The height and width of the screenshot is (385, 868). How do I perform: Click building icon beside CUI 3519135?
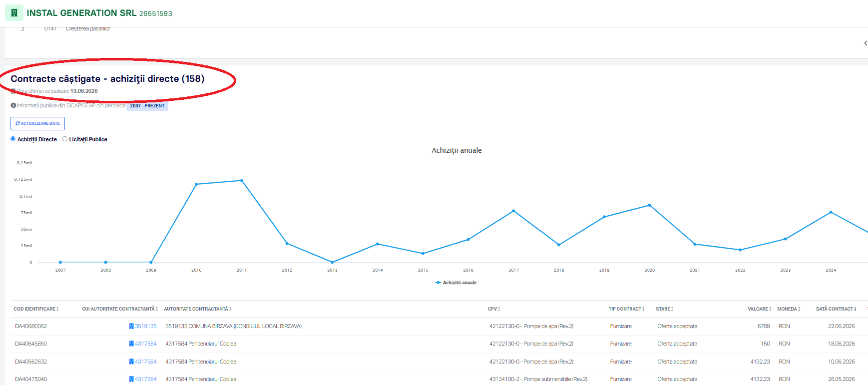click(x=131, y=326)
